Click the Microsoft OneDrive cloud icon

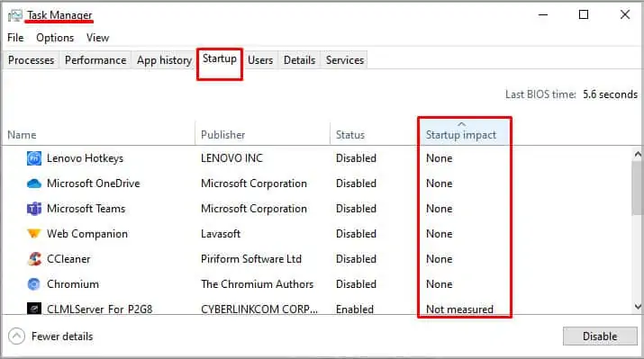34,184
